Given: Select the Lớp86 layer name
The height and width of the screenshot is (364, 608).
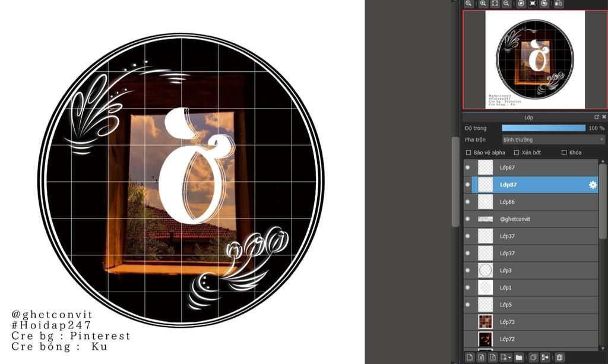Looking at the screenshot, I should click(507, 202).
